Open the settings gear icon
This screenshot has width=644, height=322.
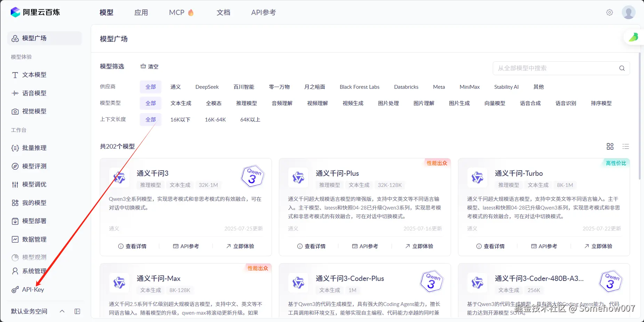coord(610,13)
